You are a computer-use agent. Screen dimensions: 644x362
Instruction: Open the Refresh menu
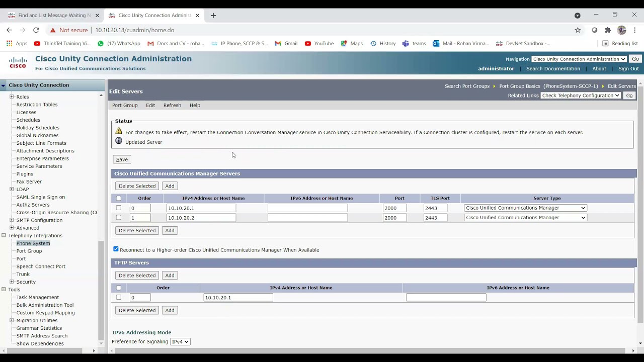coord(172,106)
